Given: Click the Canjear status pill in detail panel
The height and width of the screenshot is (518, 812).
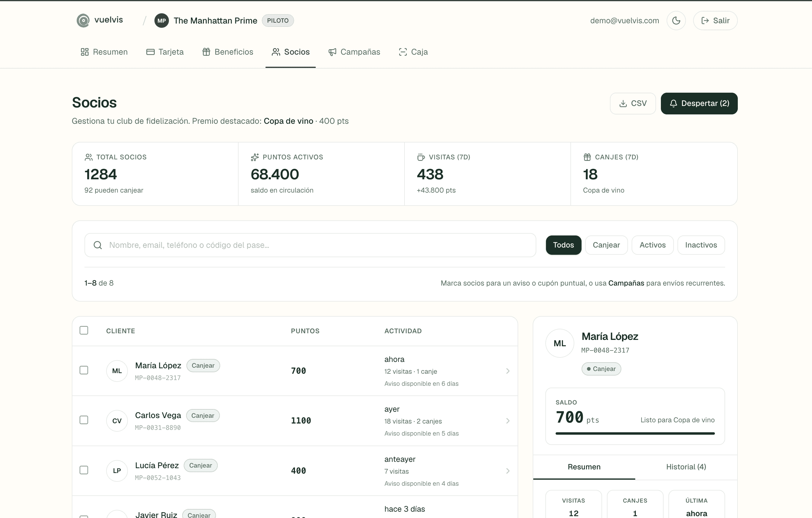Looking at the screenshot, I should pos(601,369).
